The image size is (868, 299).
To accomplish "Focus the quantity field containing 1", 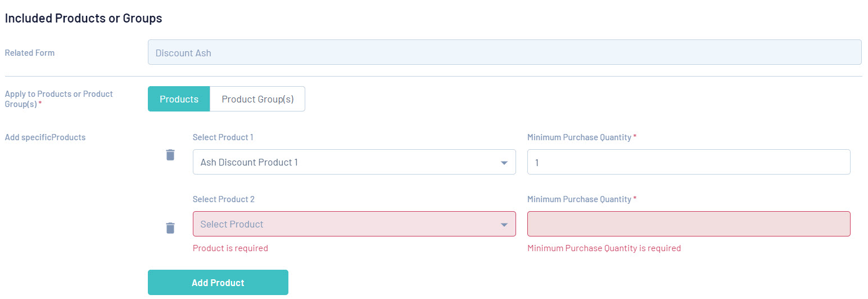I will [688, 162].
